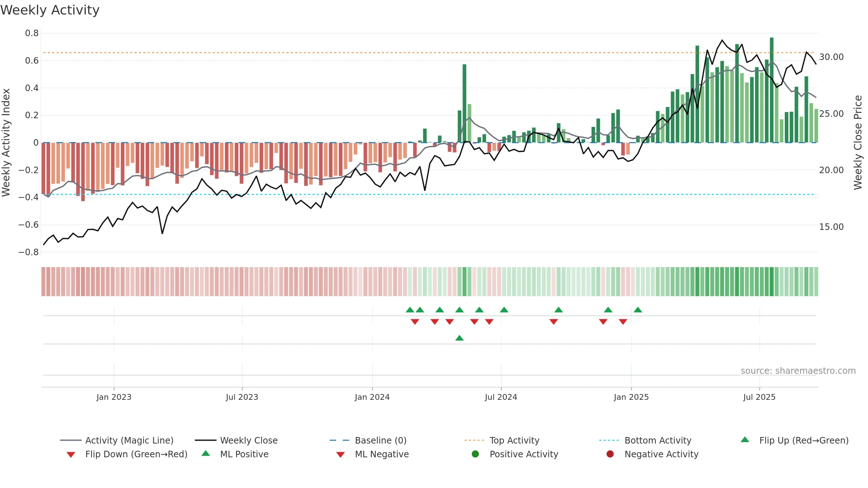Toggle the ML Negative legend entry

tap(373, 454)
